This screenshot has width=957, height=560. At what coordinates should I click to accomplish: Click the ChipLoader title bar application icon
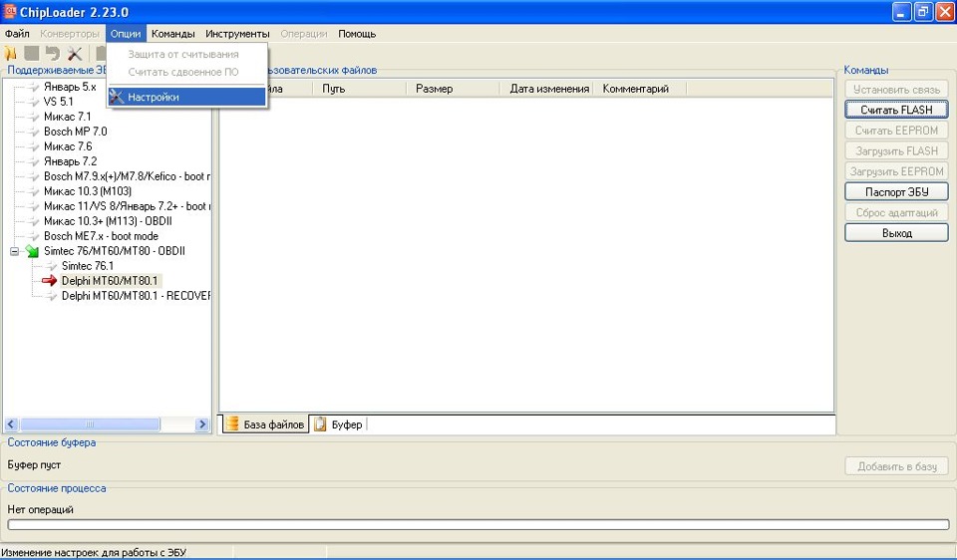tap(10, 12)
